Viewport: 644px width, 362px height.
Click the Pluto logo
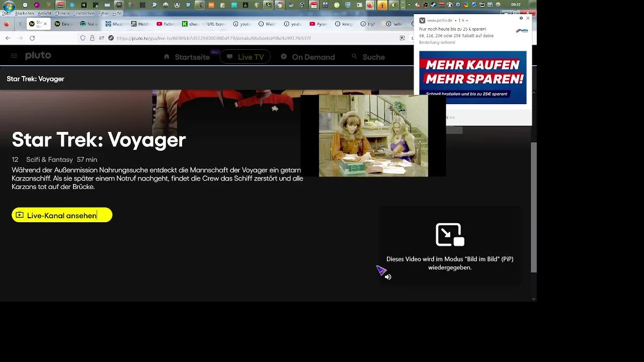(38, 56)
